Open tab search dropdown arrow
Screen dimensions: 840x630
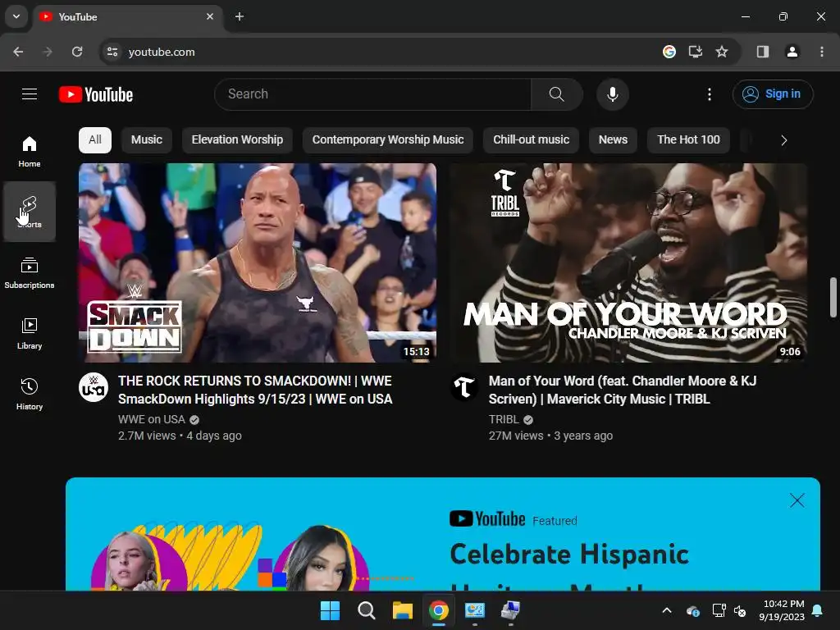point(16,16)
